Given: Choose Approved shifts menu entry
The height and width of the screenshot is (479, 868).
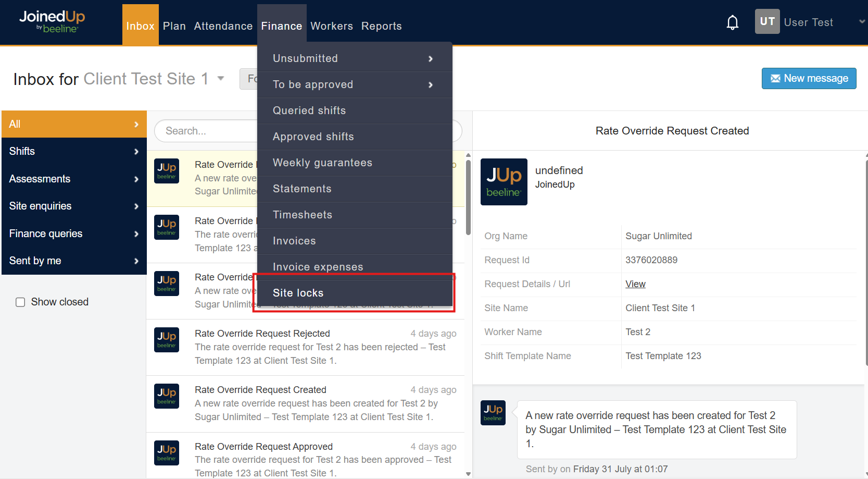Looking at the screenshot, I should pos(355,137).
